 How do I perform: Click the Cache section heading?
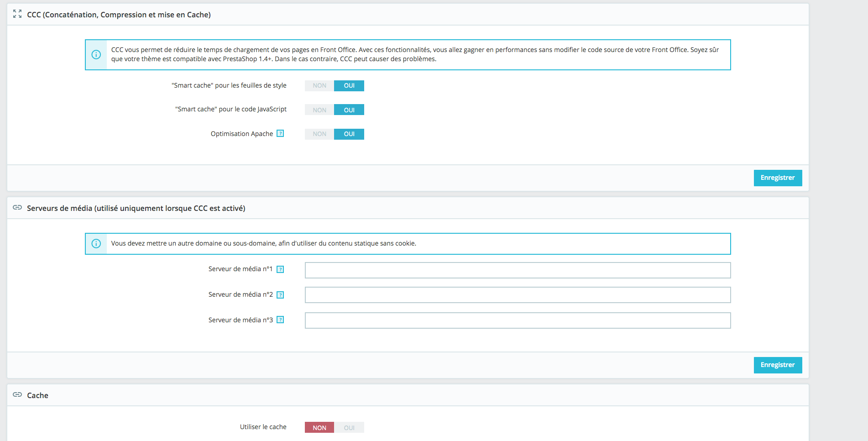[x=37, y=395]
